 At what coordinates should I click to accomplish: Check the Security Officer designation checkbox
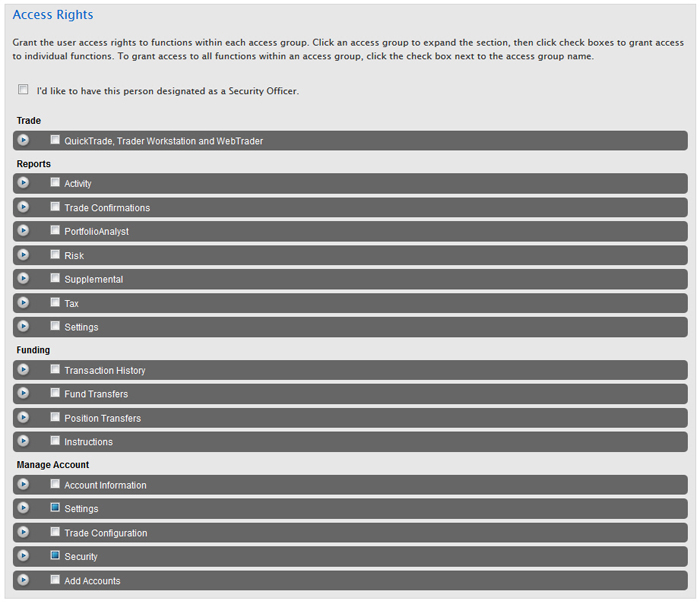(x=23, y=90)
